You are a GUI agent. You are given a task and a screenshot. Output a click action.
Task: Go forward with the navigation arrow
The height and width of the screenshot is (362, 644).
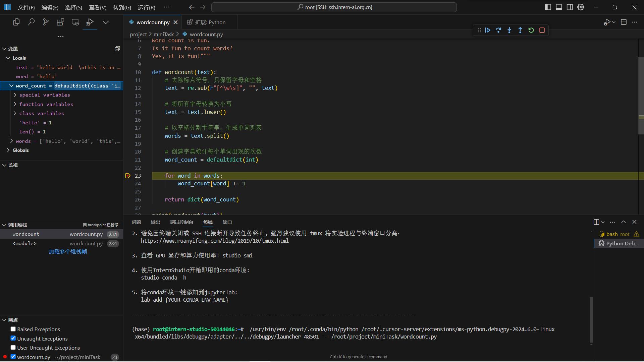(203, 7)
